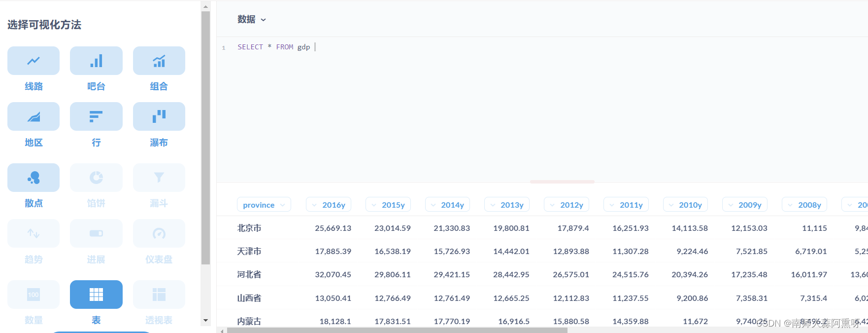This screenshot has width=868, height=333.
Task: Select the 瀑布 waterfall chart icon
Action: [x=159, y=116]
